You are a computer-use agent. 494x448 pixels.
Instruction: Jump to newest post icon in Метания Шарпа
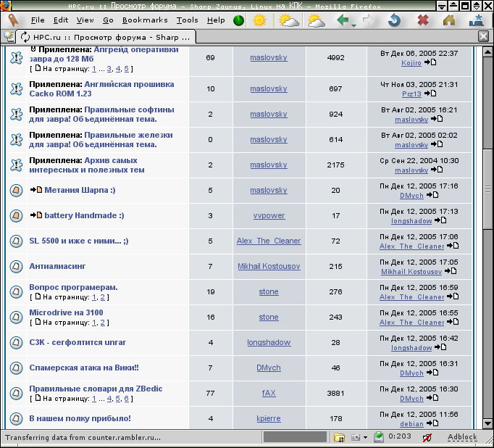36,190
